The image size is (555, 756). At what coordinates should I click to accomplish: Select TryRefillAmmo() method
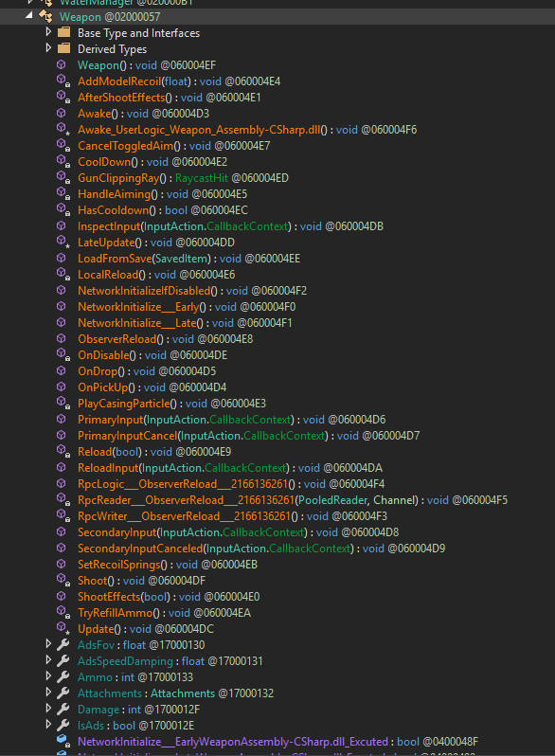[165, 613]
